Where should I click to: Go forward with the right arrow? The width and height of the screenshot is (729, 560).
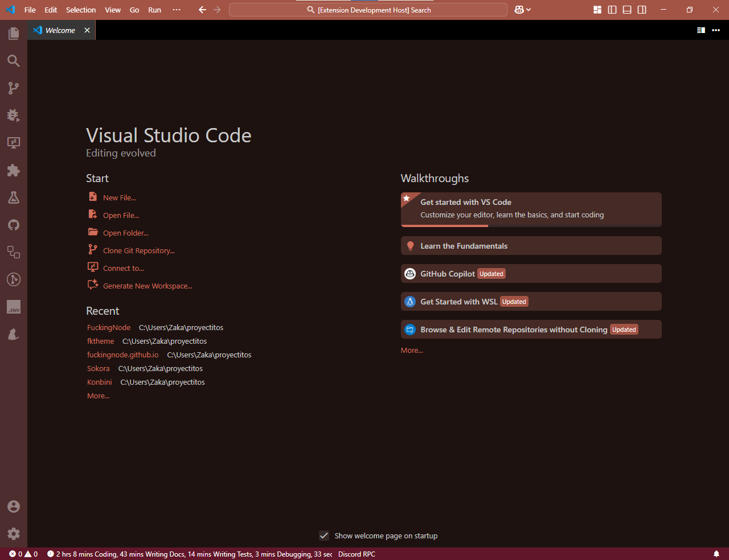[x=217, y=10]
